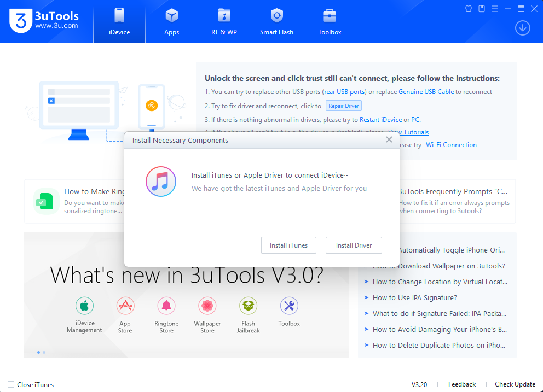Click the PC restart link
The width and height of the screenshot is (543, 392).
(415, 120)
